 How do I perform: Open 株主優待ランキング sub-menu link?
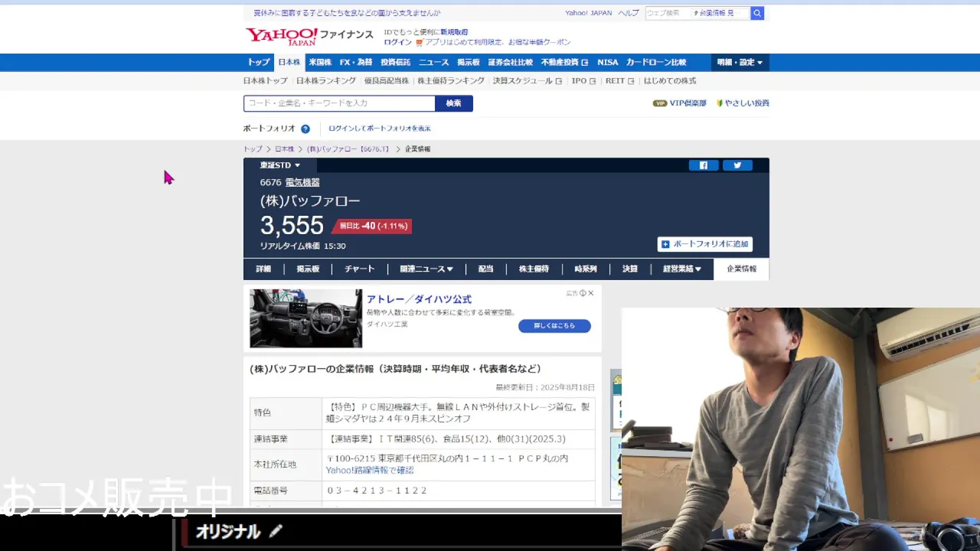451,81
